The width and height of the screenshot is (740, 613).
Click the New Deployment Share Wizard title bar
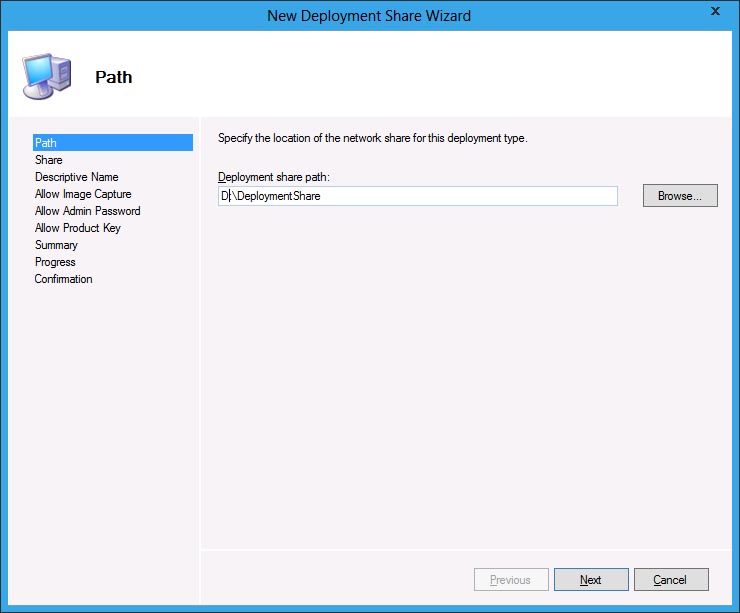coord(369,15)
